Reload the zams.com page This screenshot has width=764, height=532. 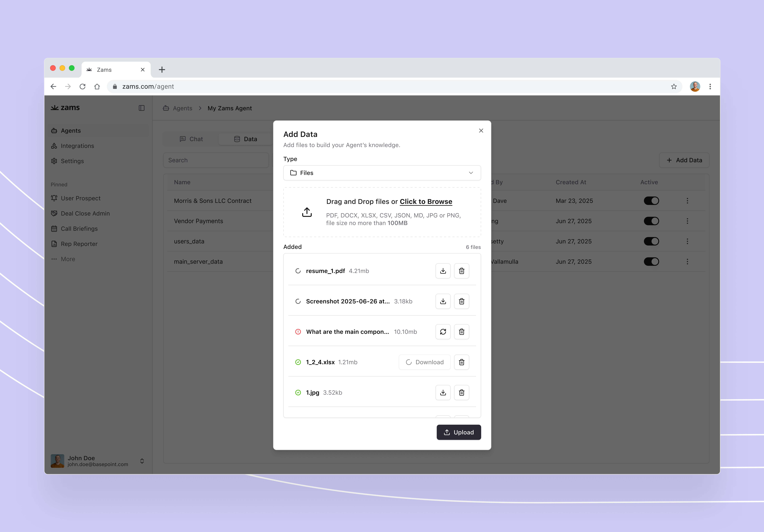(83, 86)
